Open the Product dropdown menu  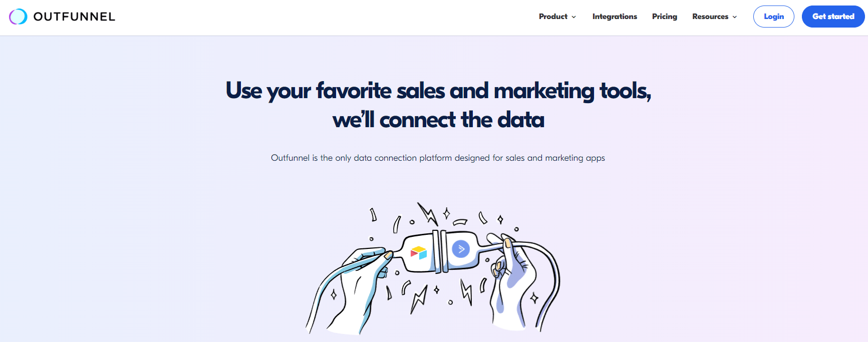[553, 17]
